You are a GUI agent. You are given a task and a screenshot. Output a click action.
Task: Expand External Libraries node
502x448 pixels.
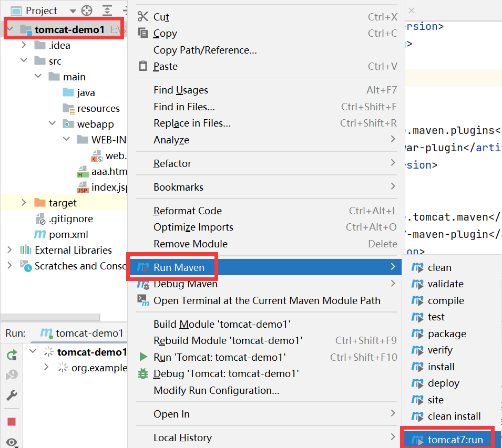[9, 250]
